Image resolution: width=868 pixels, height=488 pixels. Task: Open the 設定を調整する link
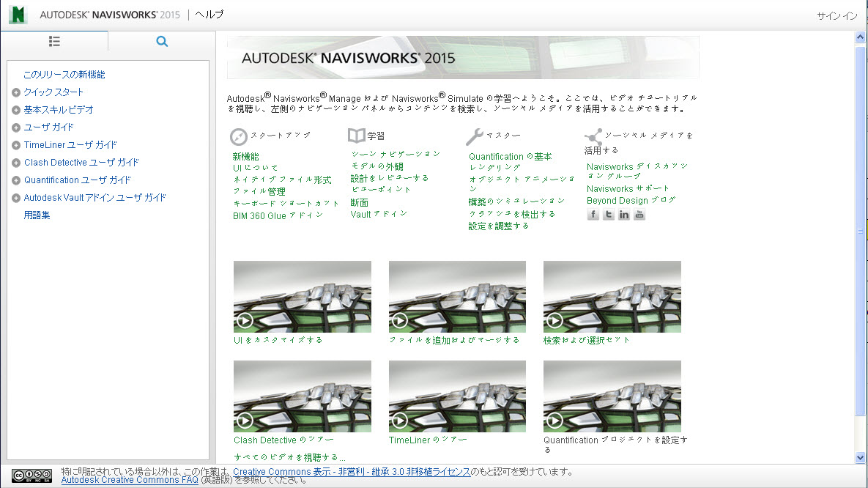[499, 226]
